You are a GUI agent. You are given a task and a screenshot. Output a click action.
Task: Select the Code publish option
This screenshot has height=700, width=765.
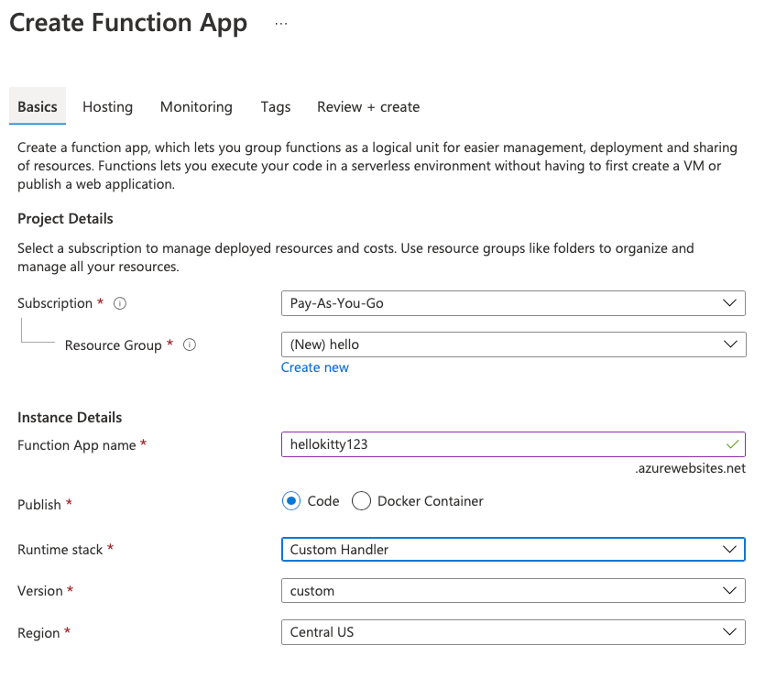tap(291, 501)
